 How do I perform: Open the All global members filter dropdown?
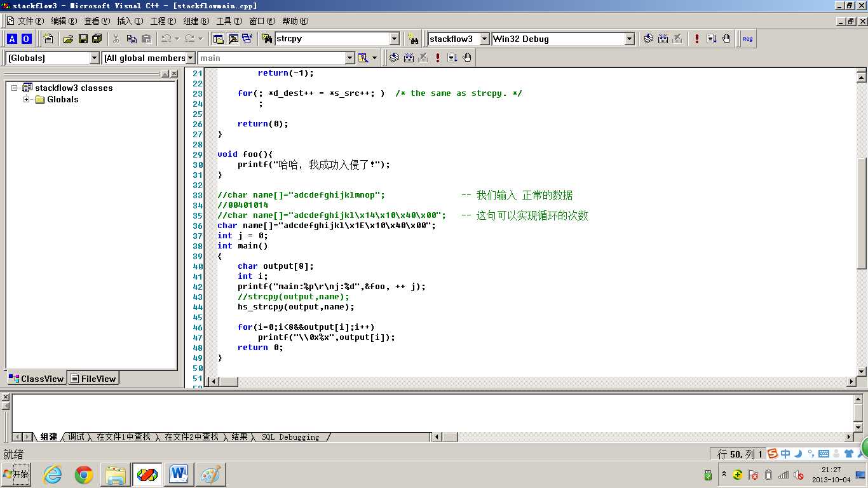pos(191,58)
